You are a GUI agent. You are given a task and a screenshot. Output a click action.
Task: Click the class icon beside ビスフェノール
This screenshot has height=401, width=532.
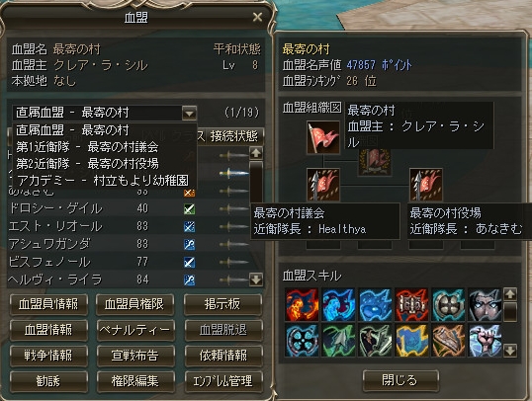[189, 262]
